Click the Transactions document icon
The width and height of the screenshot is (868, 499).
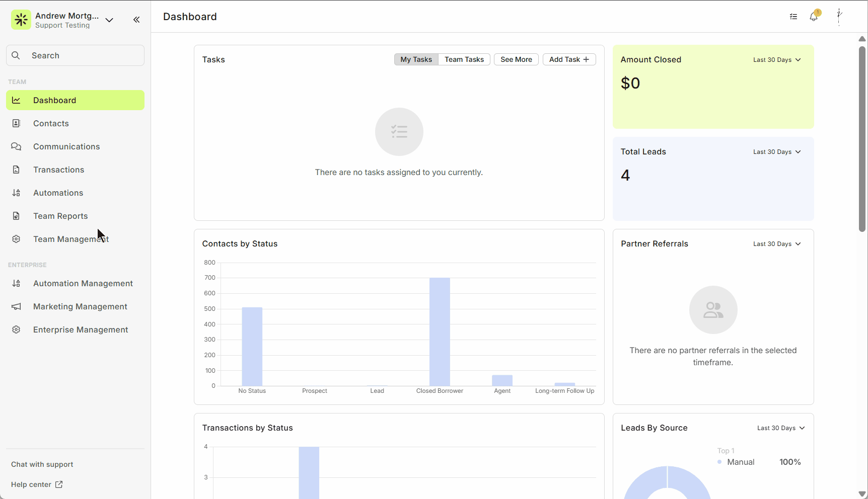click(x=16, y=170)
